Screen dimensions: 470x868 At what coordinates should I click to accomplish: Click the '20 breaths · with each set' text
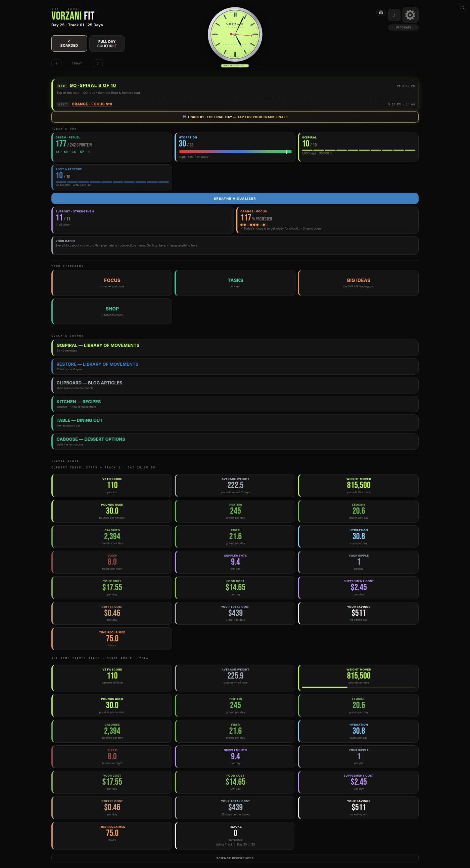[x=74, y=185]
